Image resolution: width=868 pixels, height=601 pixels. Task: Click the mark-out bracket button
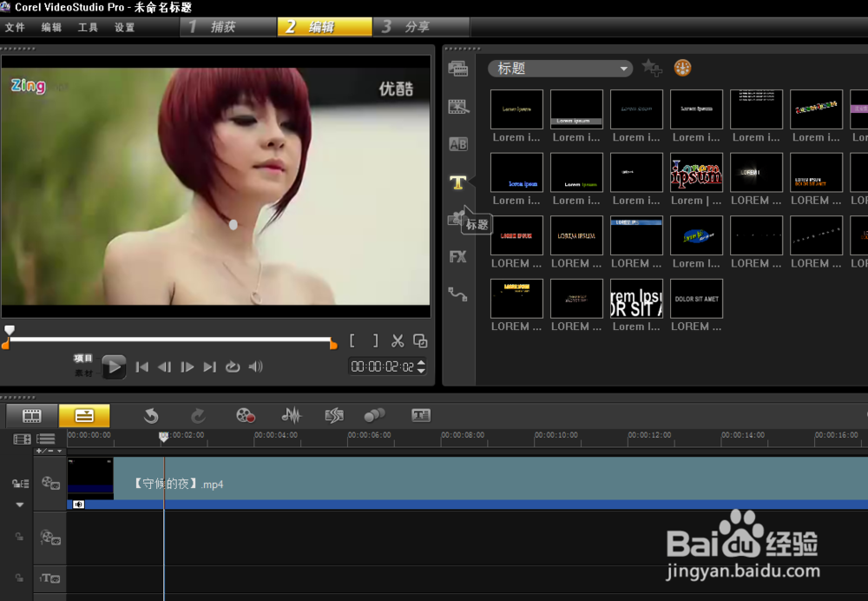point(375,340)
